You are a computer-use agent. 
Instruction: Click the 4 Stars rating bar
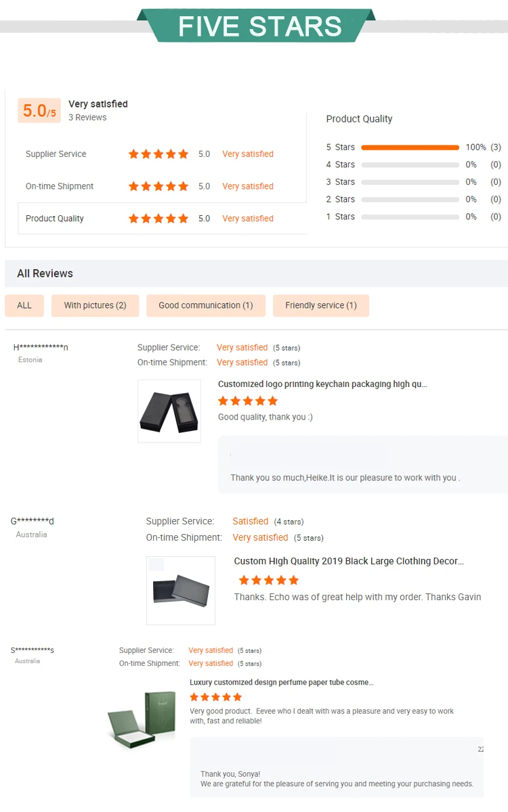click(x=410, y=165)
